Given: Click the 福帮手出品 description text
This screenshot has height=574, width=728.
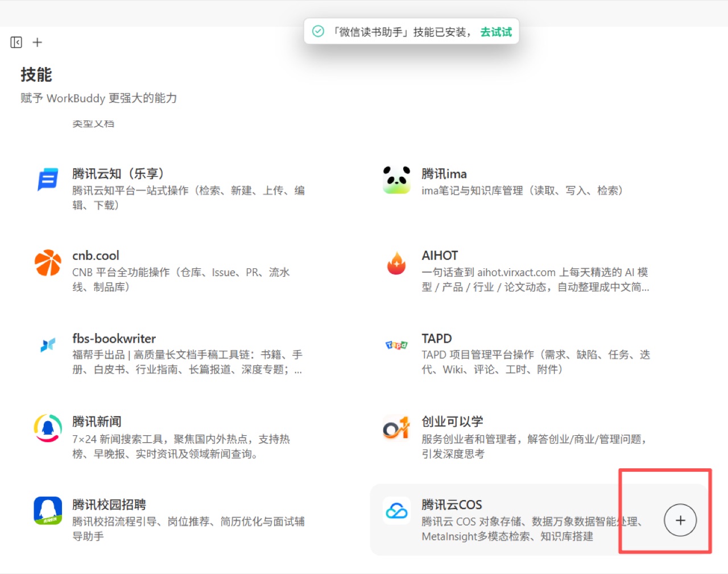Looking at the screenshot, I should pyautogui.click(x=187, y=362).
